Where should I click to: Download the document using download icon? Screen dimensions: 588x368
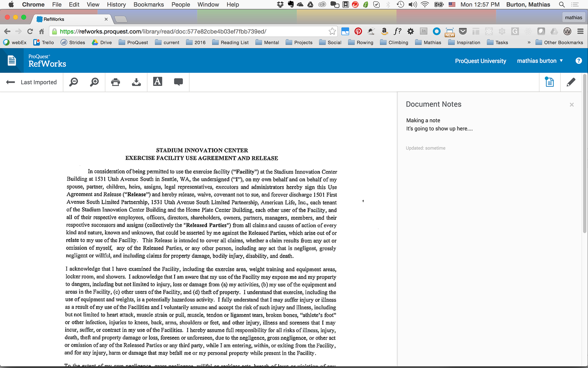136,82
